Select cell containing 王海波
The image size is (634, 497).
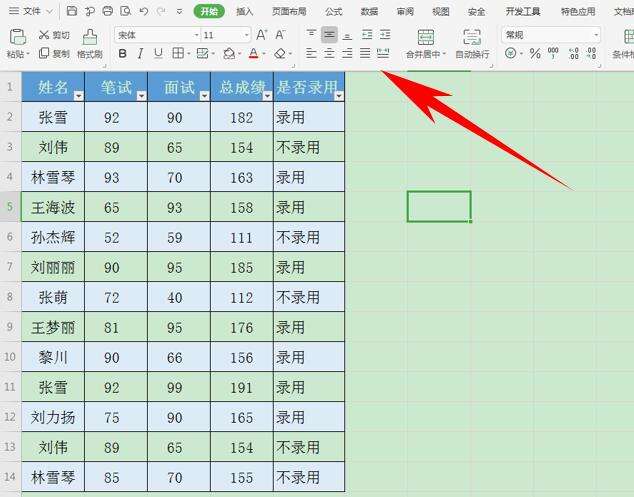point(53,207)
